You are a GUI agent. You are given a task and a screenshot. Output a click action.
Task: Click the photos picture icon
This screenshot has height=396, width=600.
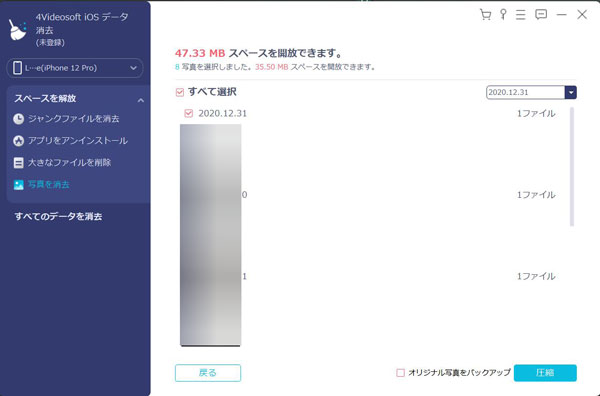pyautogui.click(x=18, y=185)
